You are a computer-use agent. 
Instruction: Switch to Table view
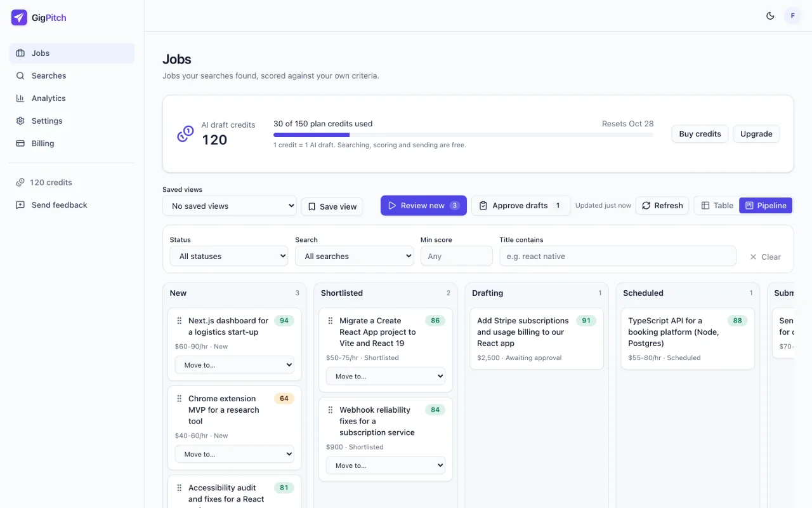click(x=717, y=206)
